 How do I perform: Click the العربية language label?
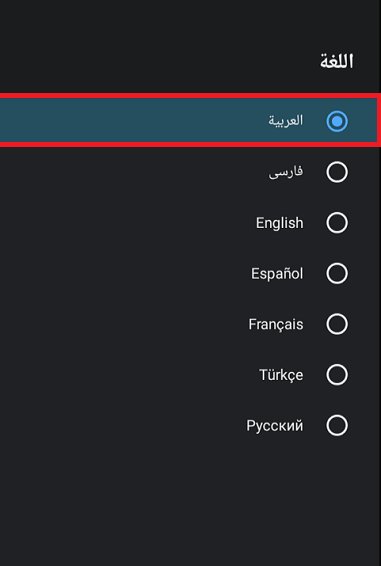[285, 121]
